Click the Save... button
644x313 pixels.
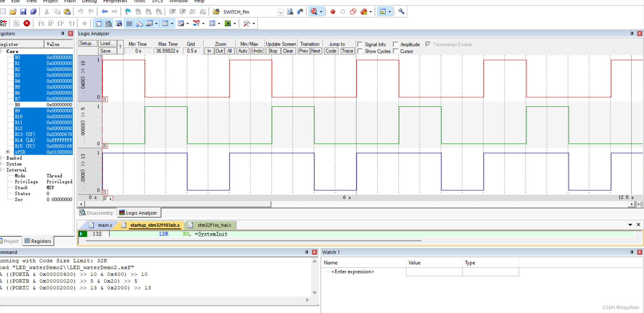point(107,51)
